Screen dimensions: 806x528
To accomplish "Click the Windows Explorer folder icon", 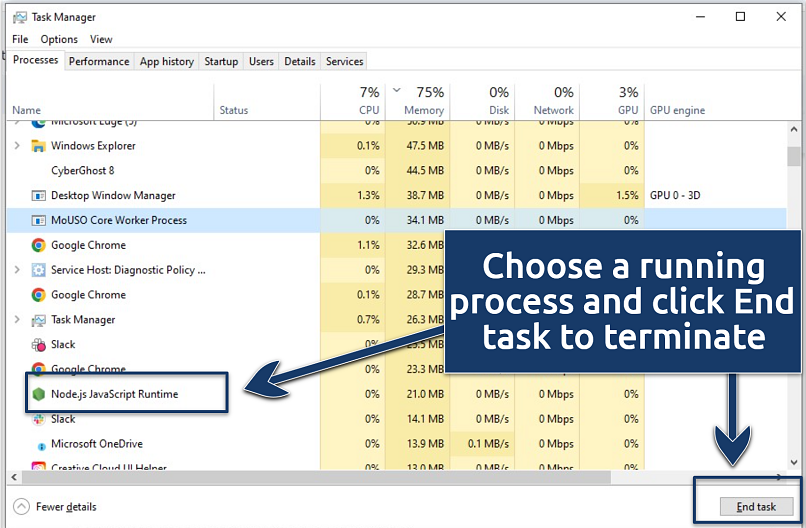I will click(39, 146).
